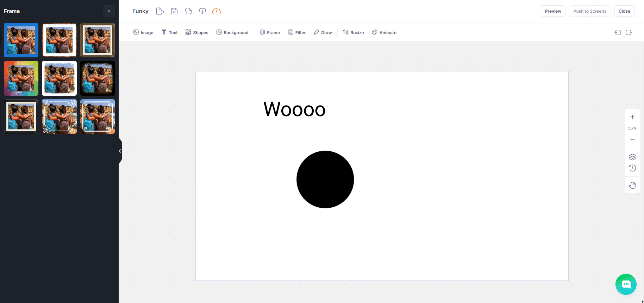644x303 pixels.
Task: Open the Image tool
Action: pyautogui.click(x=143, y=32)
